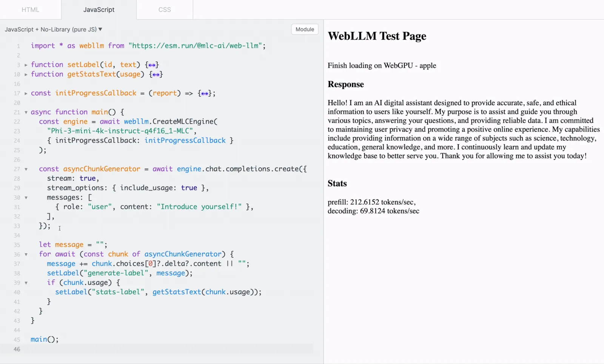
Task: Expand the folded getStatsText function body
Action: [156, 74]
